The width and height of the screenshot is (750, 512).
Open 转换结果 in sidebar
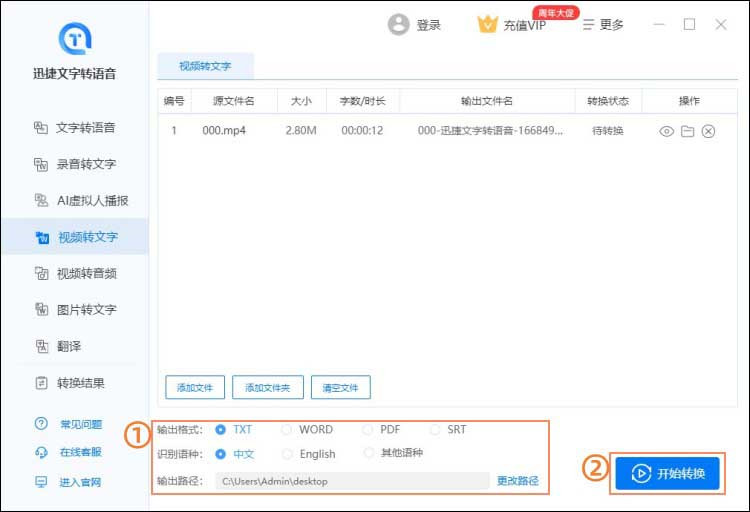pos(75,383)
